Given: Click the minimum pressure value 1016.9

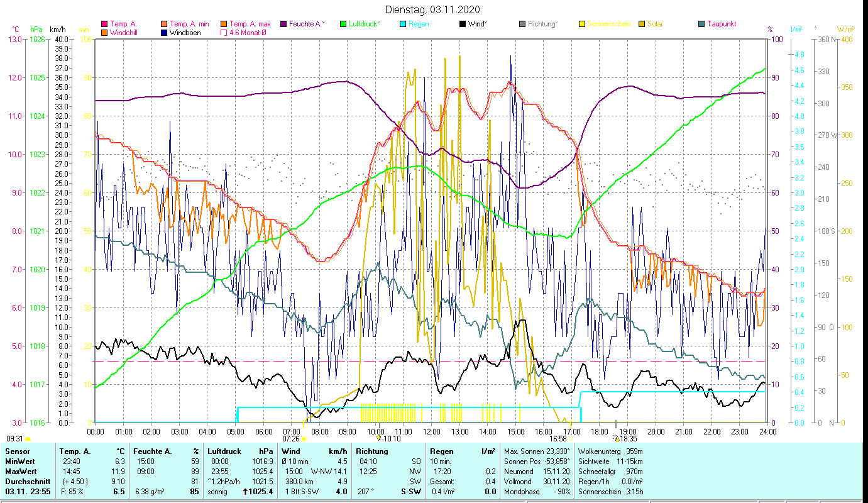Looking at the screenshot, I should point(263,462).
